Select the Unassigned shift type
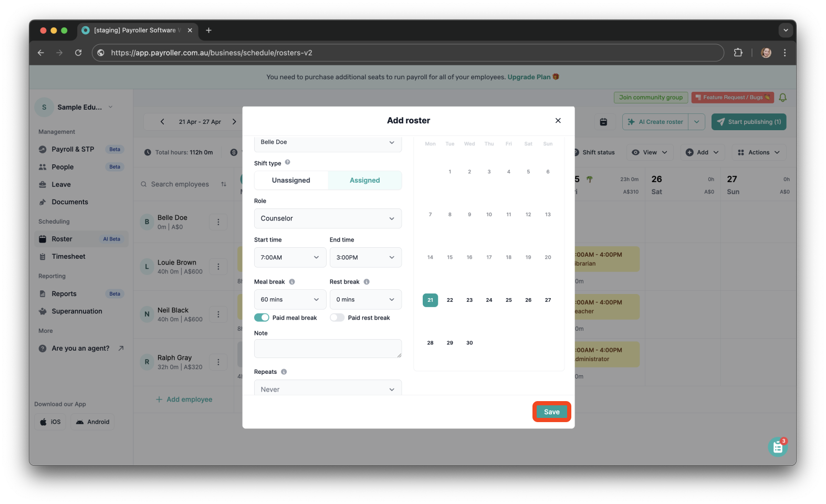The image size is (826, 504). [x=291, y=180]
